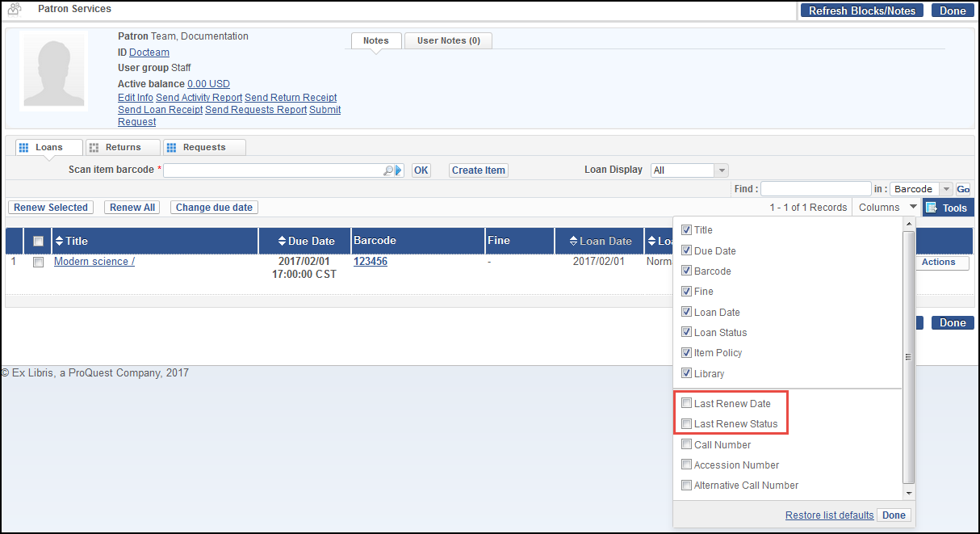Enable the Call Number column
980x534 pixels.
tap(686, 444)
